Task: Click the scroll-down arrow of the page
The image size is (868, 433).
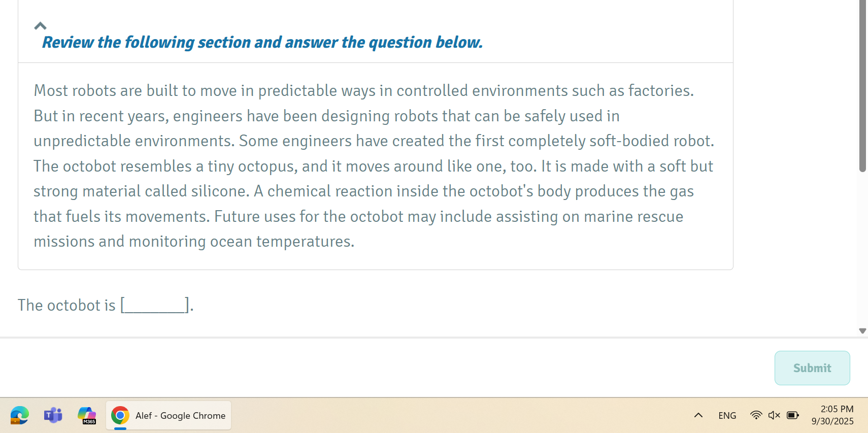Action: (x=862, y=331)
